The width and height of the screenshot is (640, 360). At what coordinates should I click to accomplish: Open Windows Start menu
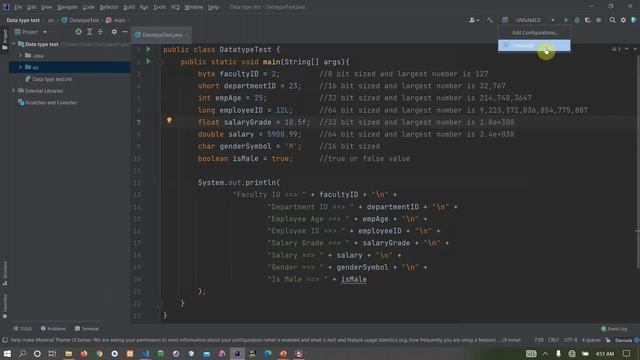[7, 353]
